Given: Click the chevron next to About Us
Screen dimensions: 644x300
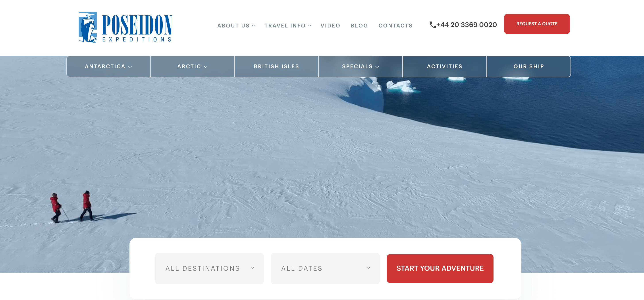Looking at the screenshot, I should 253,25.
